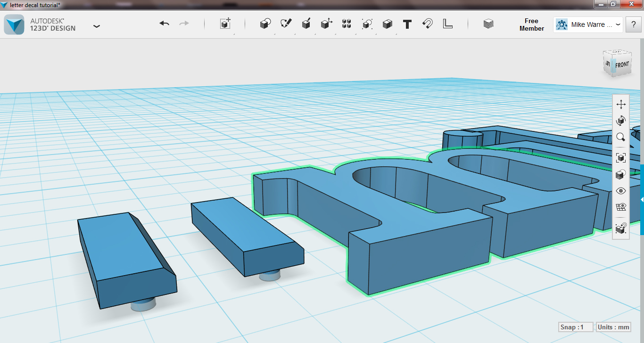Click the FRONT face of the view cube
The image size is (644, 343).
[622, 65]
